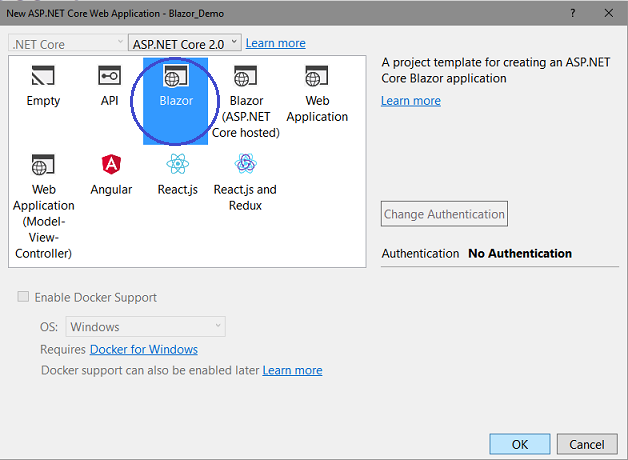Select the Web Application template icon

(316, 76)
